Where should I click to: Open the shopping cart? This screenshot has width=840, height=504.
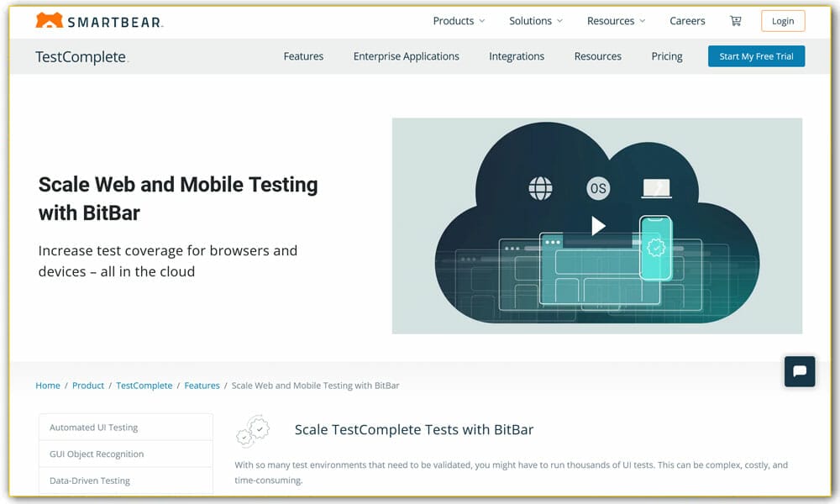coord(735,20)
